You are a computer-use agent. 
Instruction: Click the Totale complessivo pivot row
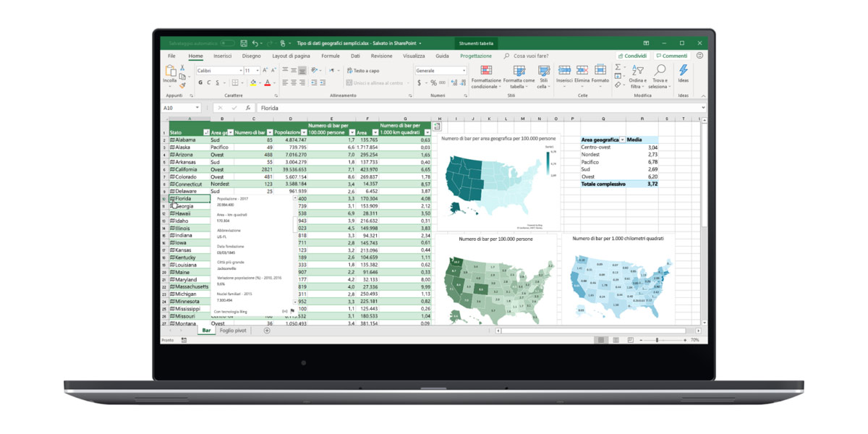pos(619,184)
